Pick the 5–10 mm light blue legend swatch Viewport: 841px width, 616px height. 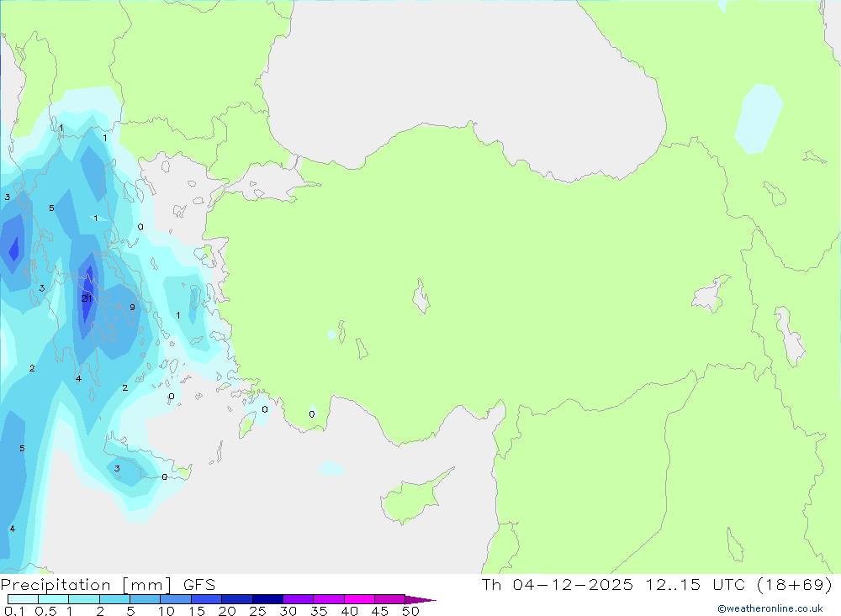(x=145, y=599)
